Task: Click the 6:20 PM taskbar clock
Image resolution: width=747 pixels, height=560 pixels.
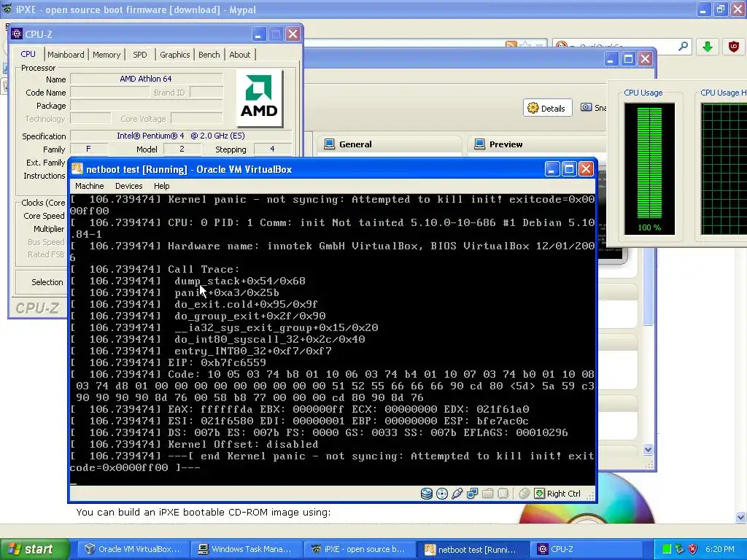Action: tap(720, 549)
